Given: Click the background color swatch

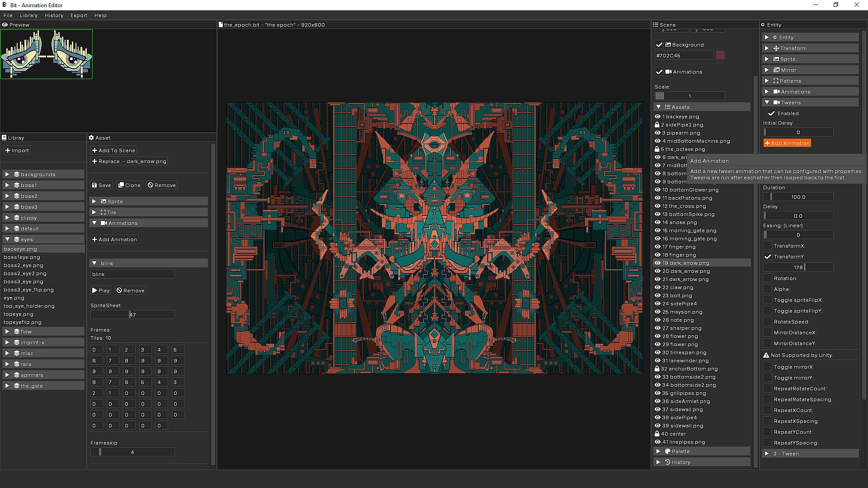Looking at the screenshot, I should (x=720, y=56).
